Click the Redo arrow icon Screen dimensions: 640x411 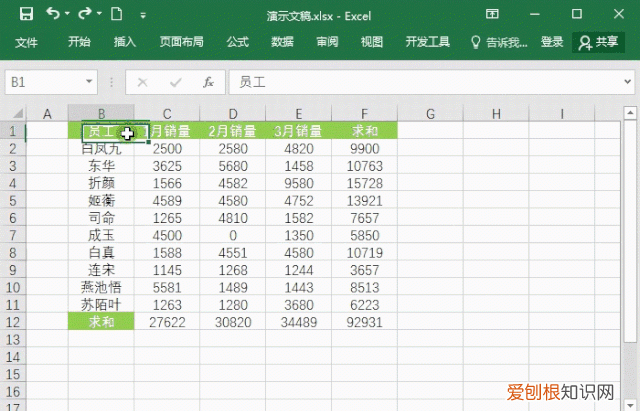pos(84,14)
